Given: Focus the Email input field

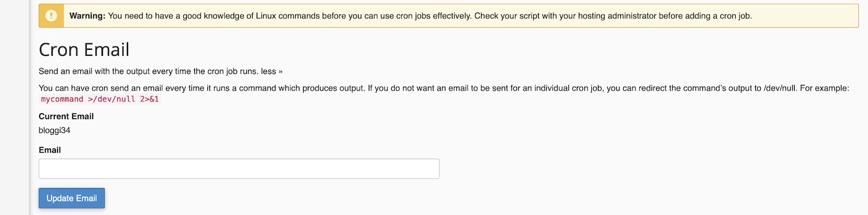Looking at the screenshot, I should pos(239,168).
